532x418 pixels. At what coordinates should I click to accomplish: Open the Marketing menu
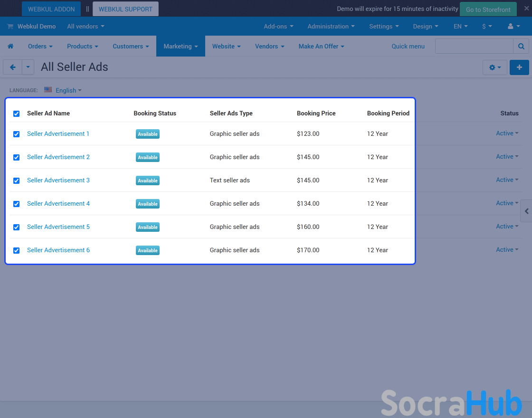point(180,46)
